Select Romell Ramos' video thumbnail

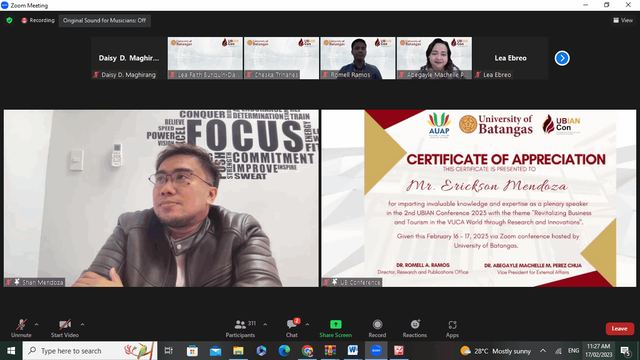(358, 58)
